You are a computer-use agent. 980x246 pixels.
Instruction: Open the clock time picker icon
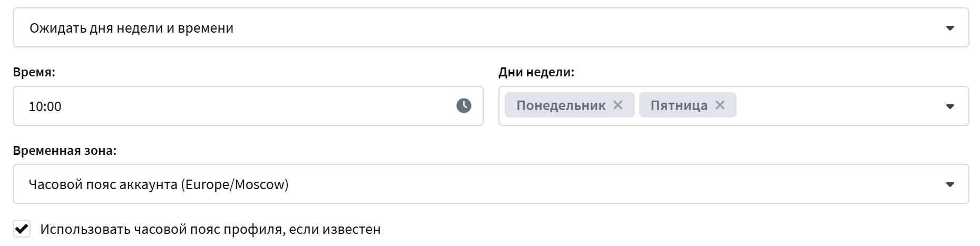464,106
